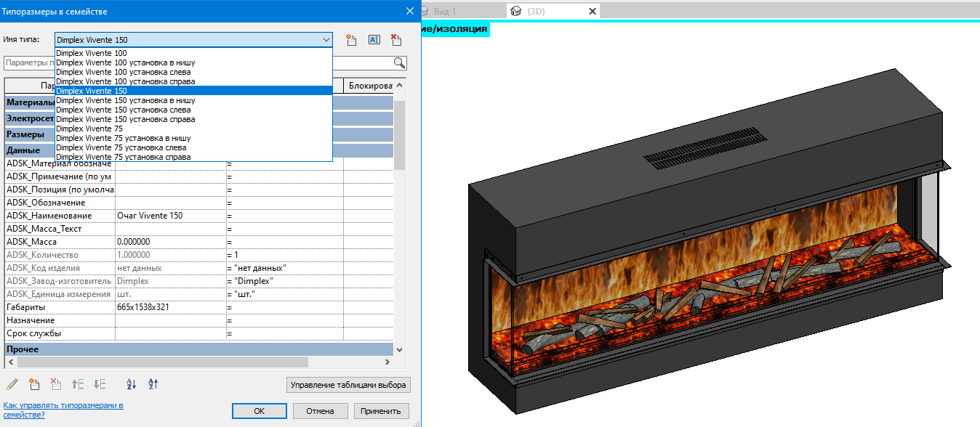
Task: Click the parameter search magnifier icon
Action: [399, 62]
